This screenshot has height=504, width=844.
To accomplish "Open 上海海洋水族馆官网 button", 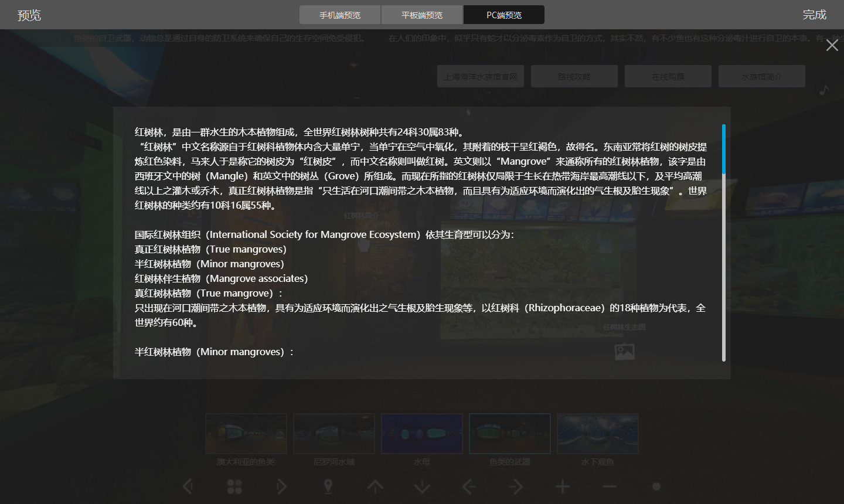I will point(481,77).
